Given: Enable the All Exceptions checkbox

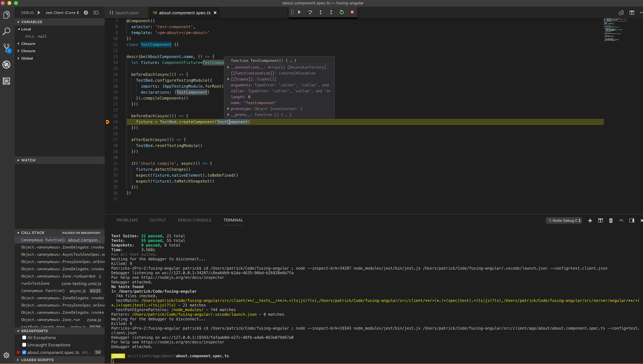Looking at the screenshot, I should [x=24, y=337].
